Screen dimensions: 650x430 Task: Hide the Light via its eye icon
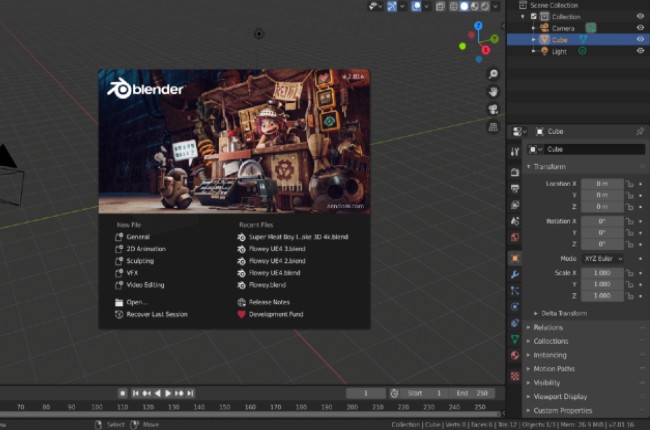640,51
